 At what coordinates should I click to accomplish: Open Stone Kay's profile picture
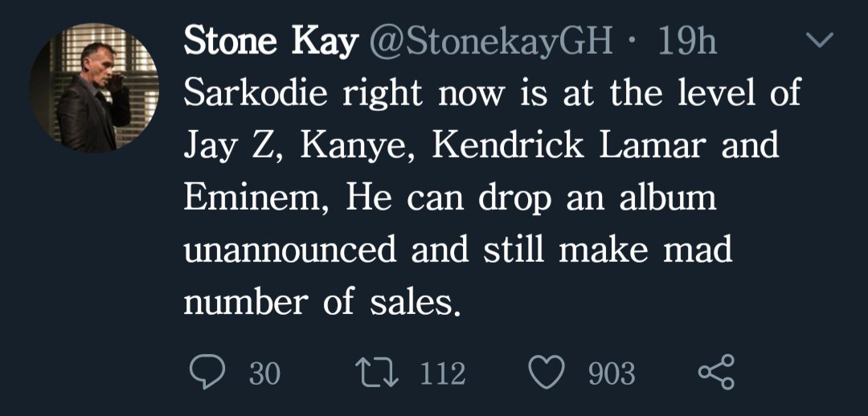click(94, 88)
